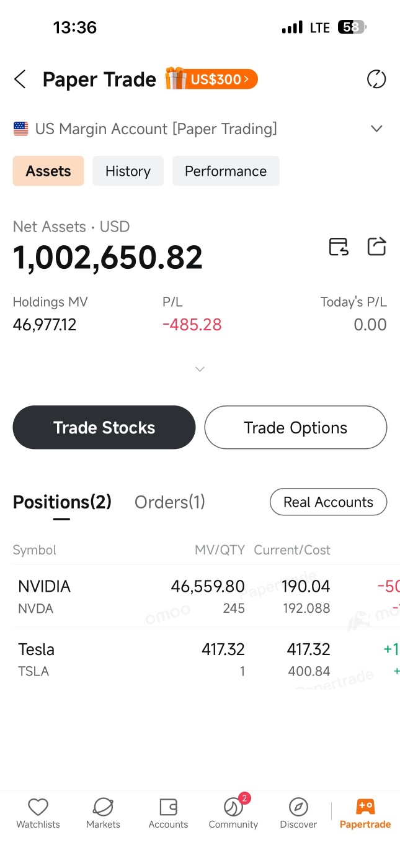Open the Markets planet icon

click(x=103, y=807)
